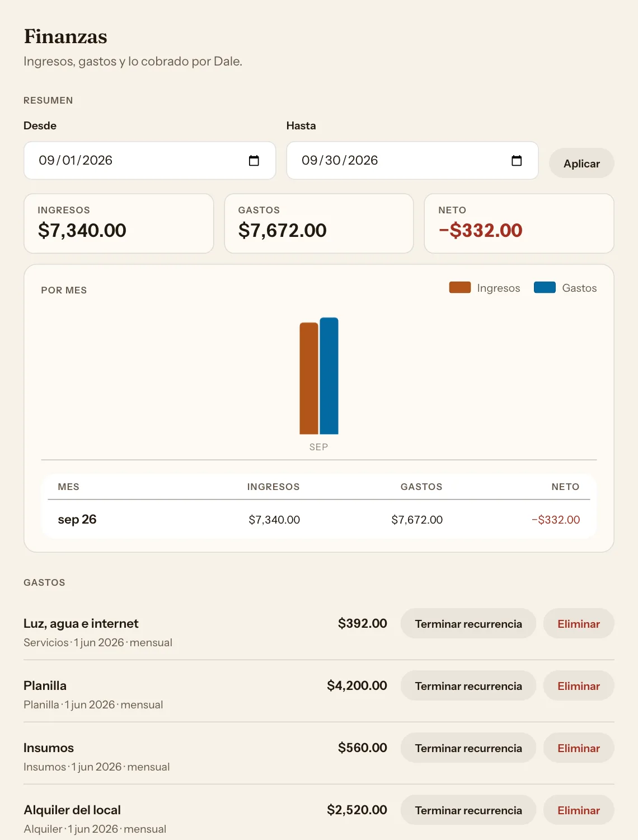Viewport: 638px width, 840px height.
Task: Toggle the orange Ingresos legend swatch
Action: (x=460, y=287)
